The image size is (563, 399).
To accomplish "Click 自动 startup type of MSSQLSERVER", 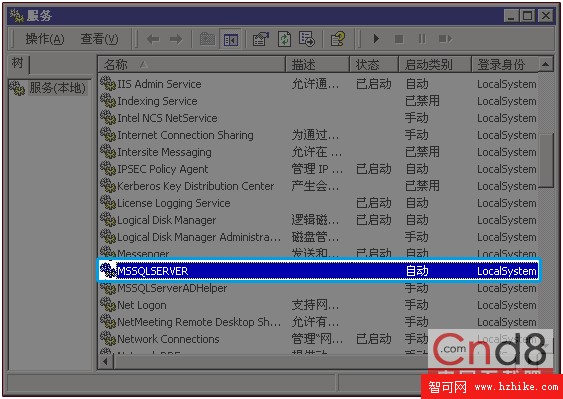I will pyautogui.click(x=417, y=271).
